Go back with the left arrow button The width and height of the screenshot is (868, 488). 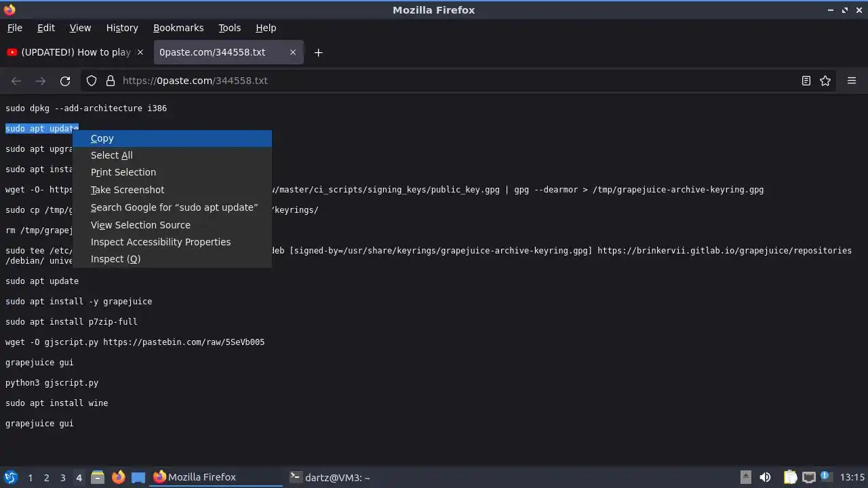pyautogui.click(x=16, y=81)
